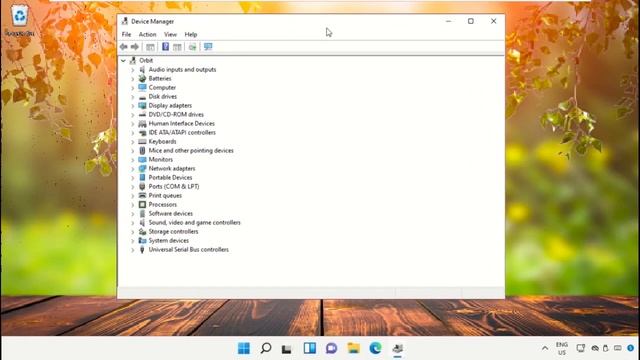Click the Batteries category icon
This screenshot has height=360, width=640.
[x=142, y=78]
